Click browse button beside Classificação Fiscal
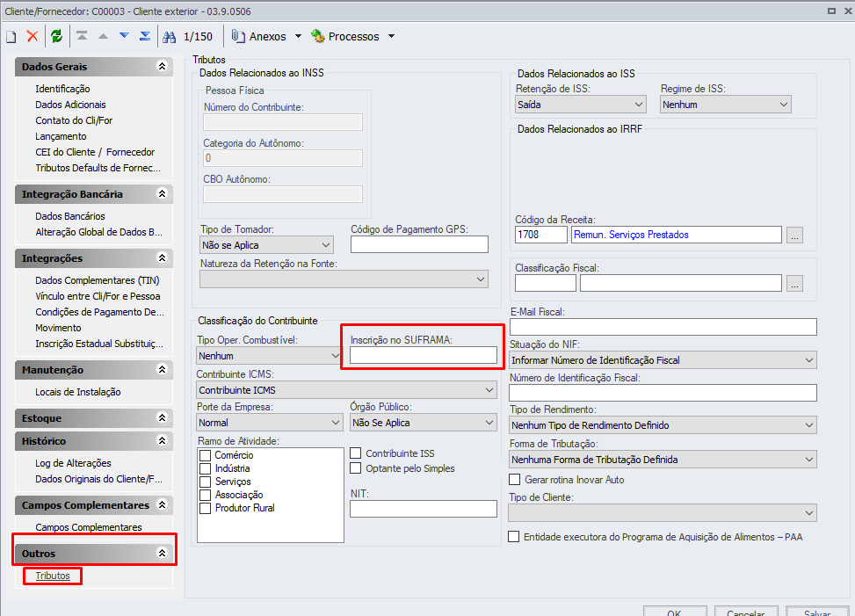 pyautogui.click(x=794, y=283)
